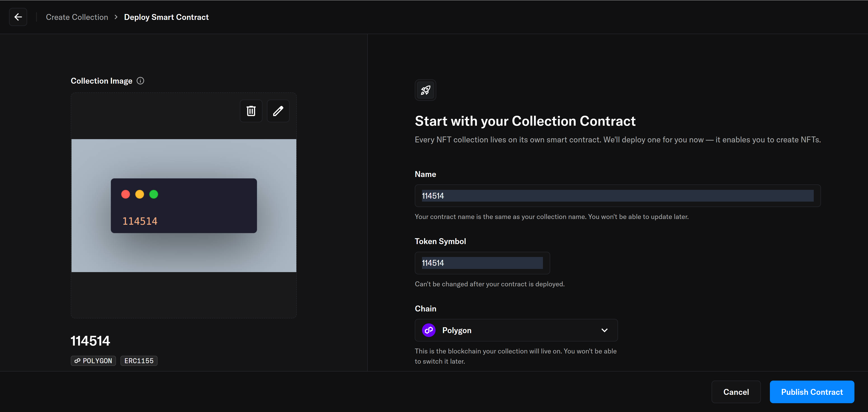
Task: Click the rocket icon above heading
Action: coord(425,90)
